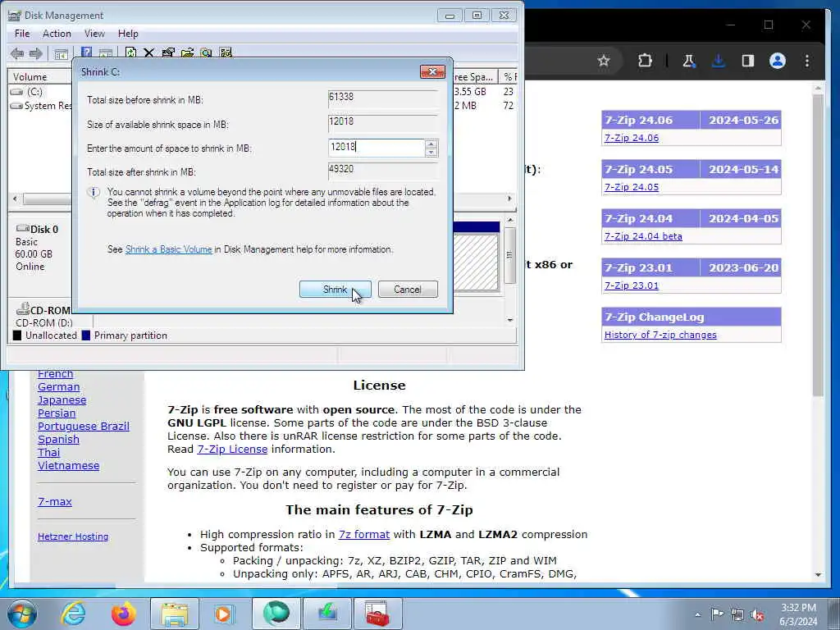The height and width of the screenshot is (630, 840).
Task: Select the System Reserved volume row
Action: coord(41,106)
